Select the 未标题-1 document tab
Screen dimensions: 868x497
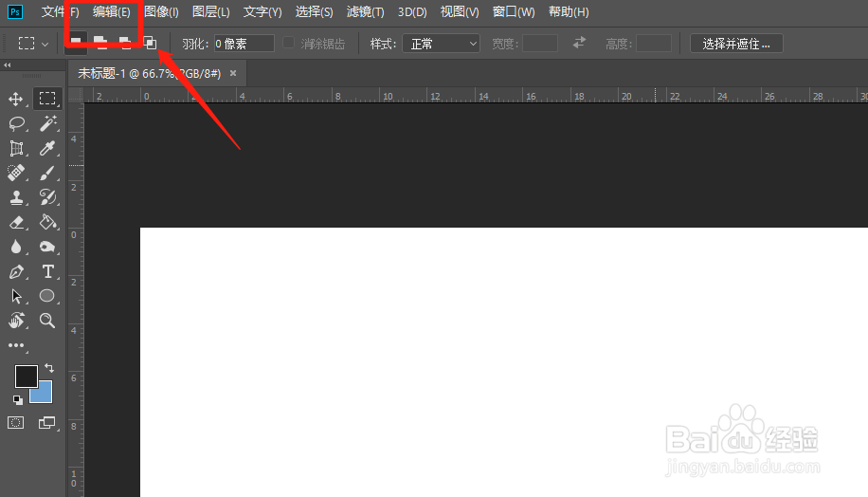[x=150, y=73]
